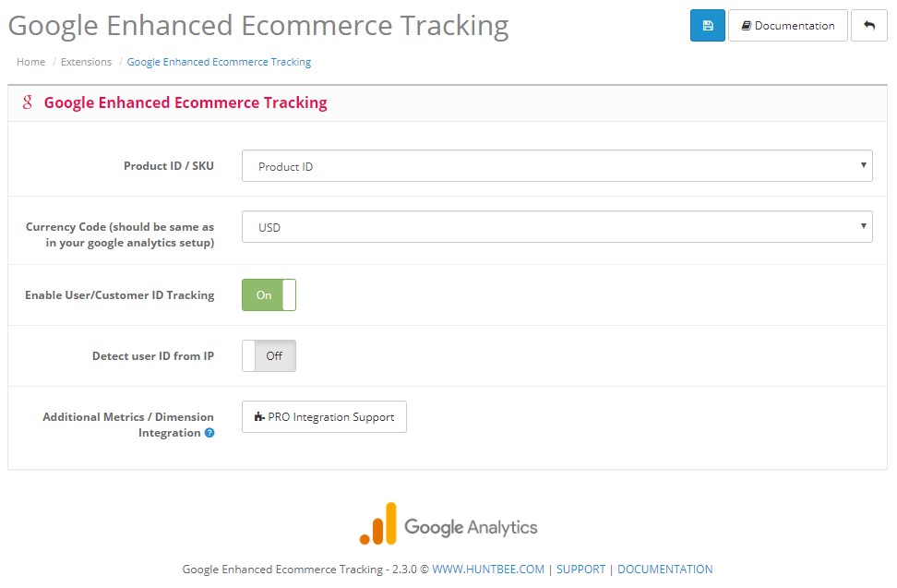
Task: Click the Product ID dropdown arrow
Action: click(x=863, y=165)
